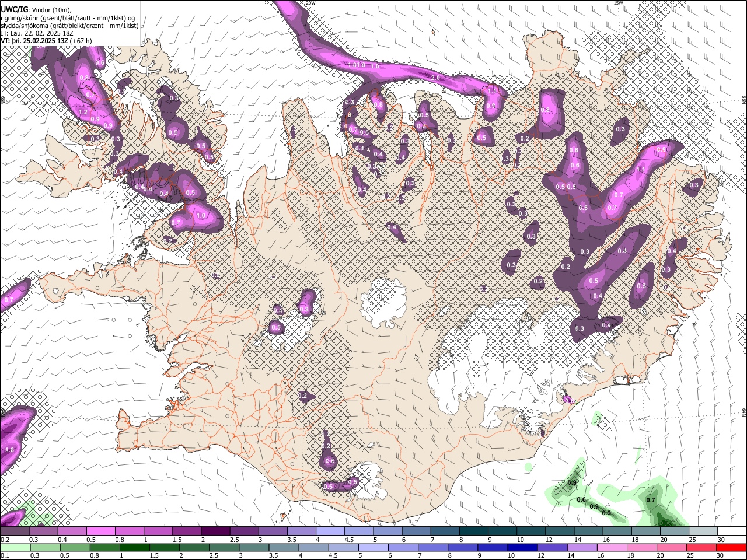Click the '(+67 h)' forecast offset text

click(82, 41)
